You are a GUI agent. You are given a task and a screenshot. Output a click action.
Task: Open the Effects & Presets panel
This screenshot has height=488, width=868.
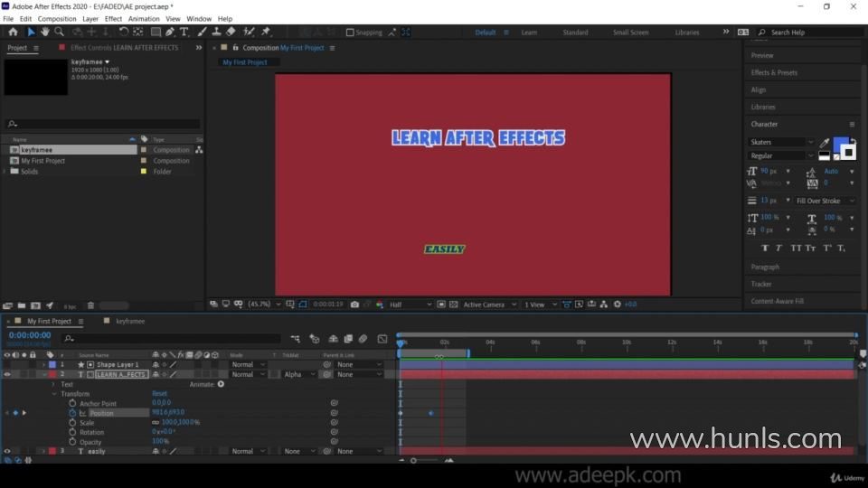click(x=774, y=72)
